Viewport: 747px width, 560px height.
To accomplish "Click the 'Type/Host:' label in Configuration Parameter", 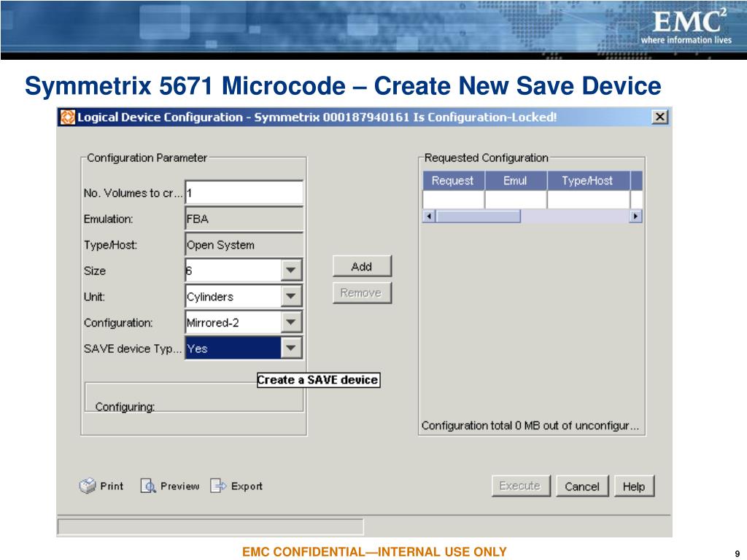I will tap(111, 245).
